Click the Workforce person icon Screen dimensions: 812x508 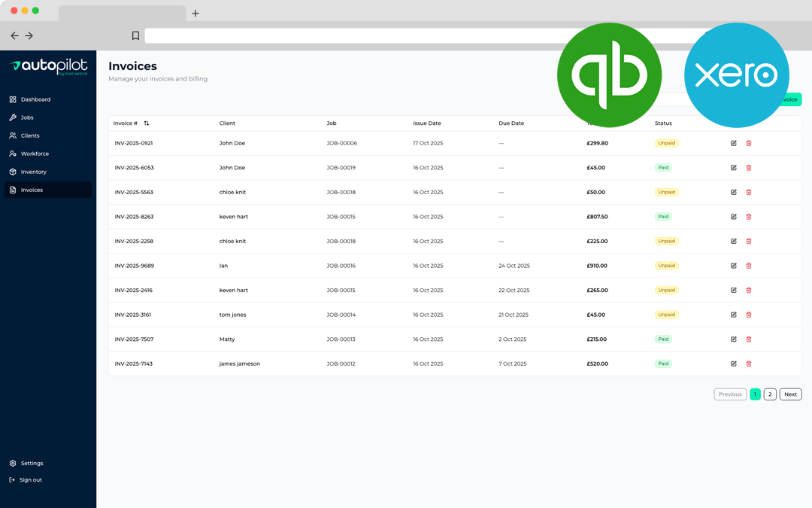pos(13,154)
